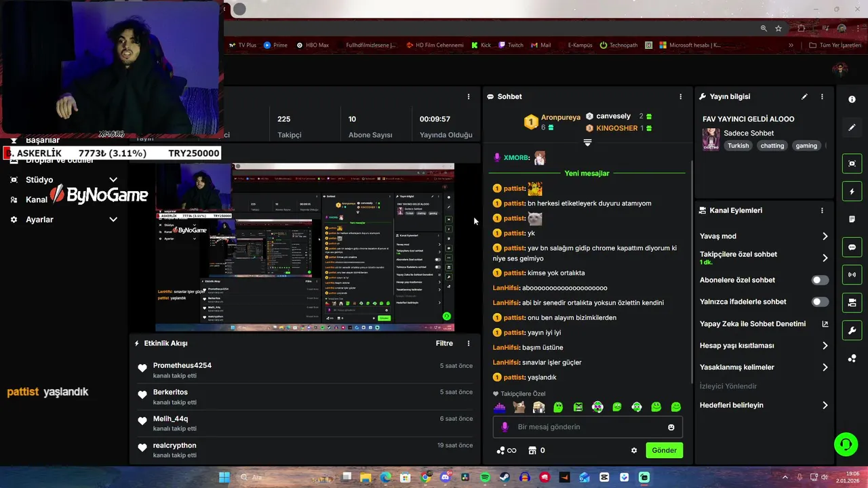Edit stream info with pencil icon
This screenshot has height=488, width=868.
804,97
